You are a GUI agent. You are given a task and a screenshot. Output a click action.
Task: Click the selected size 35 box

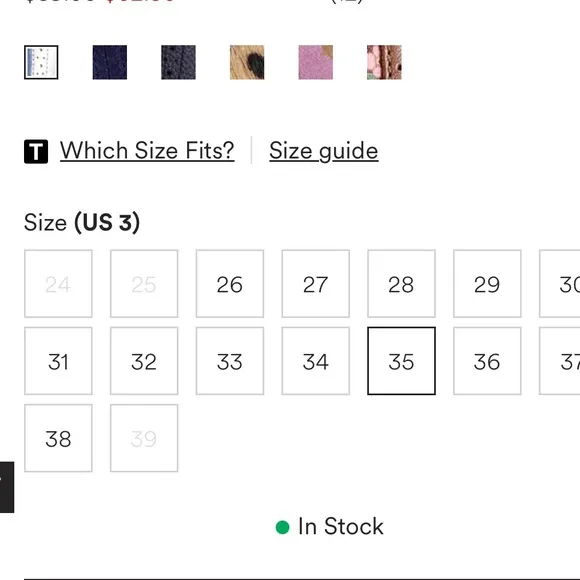click(x=401, y=361)
